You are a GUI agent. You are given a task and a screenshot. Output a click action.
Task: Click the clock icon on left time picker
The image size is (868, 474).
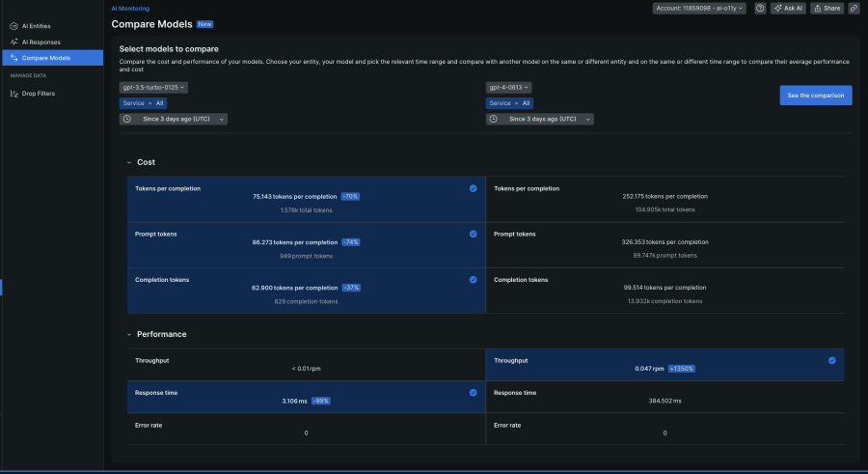click(x=127, y=119)
